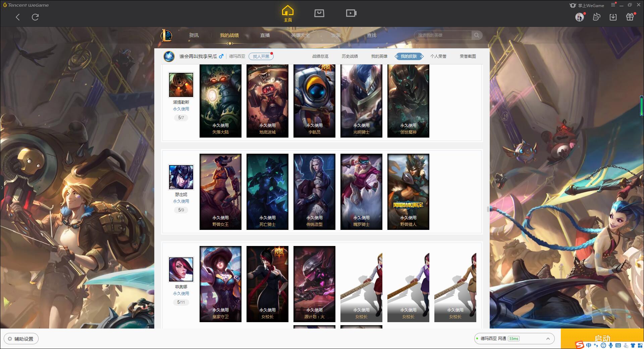This screenshot has width=644, height=349.
Task: Open the 荣誉截图 sub-tab
Action: point(468,56)
